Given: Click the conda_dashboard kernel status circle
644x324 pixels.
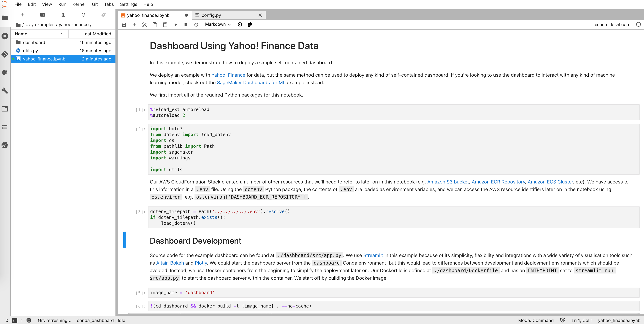Looking at the screenshot, I should [x=638, y=25].
